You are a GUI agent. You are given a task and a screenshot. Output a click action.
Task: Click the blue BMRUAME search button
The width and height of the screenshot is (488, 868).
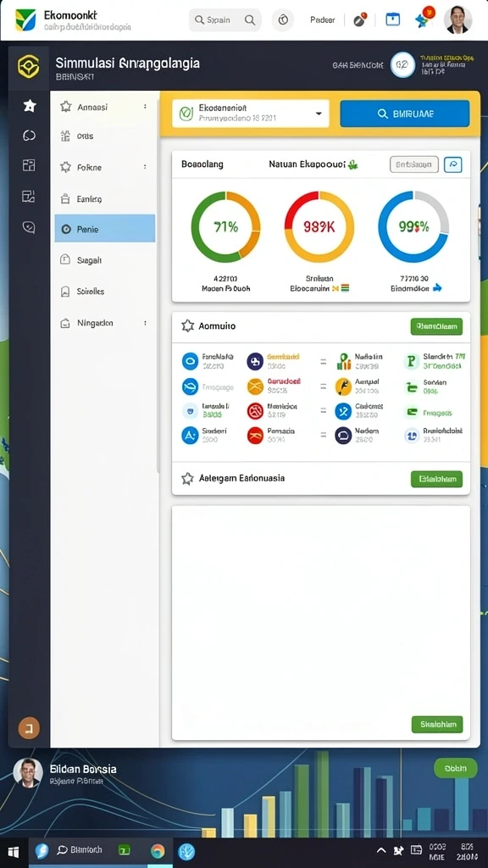click(x=404, y=114)
